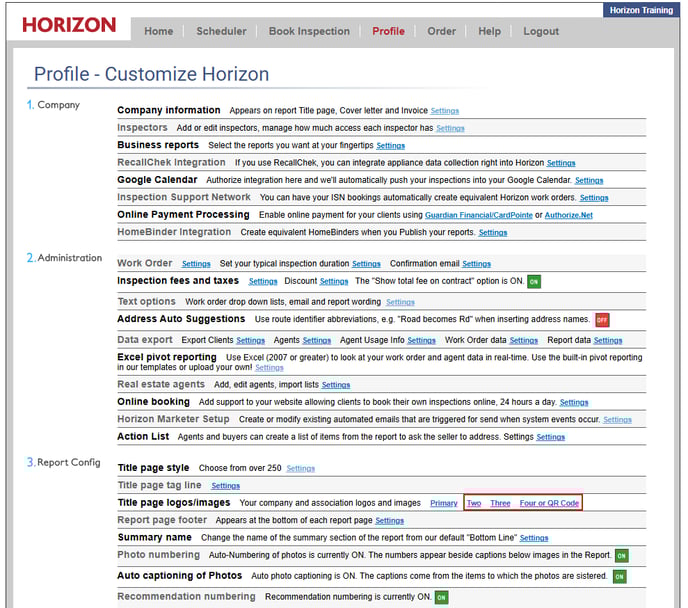
Task: Switch off Recommendation numbering toggle
Action: (441, 597)
